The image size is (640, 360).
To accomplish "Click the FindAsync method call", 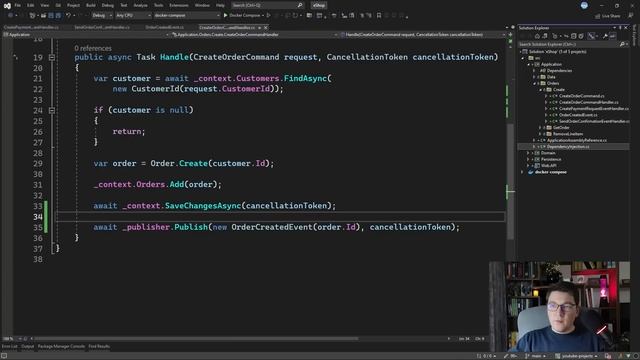I will point(305,78).
